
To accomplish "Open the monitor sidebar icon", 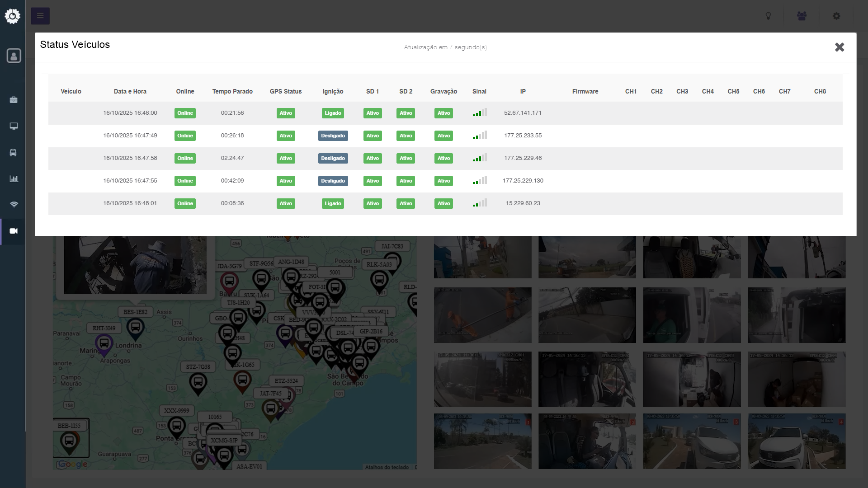I will (14, 126).
